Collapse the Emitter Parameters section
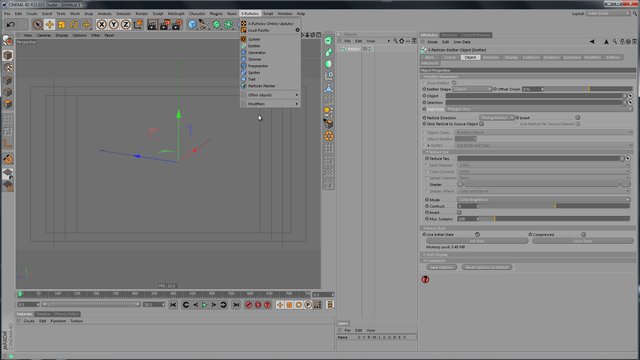Image resolution: width=640 pixels, height=360 pixels. point(527,76)
